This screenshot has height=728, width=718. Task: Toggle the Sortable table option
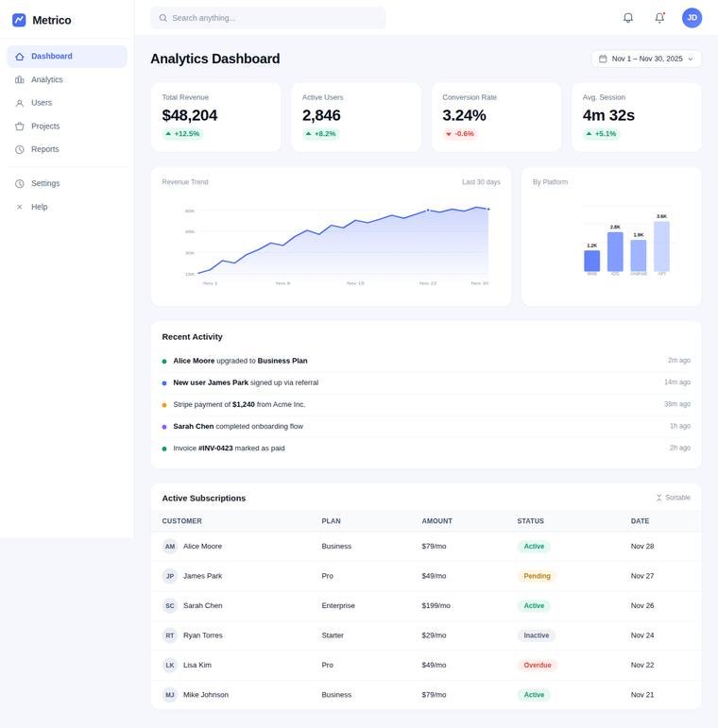[x=673, y=498]
